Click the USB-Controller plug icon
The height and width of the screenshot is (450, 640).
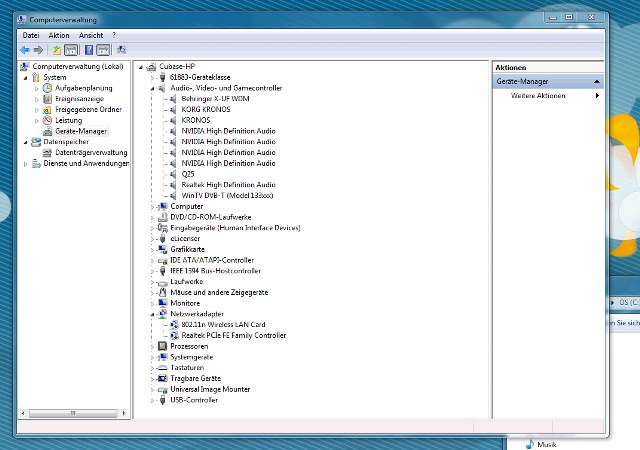pyautogui.click(x=162, y=400)
